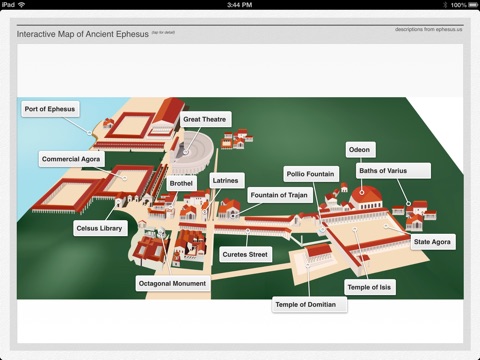Open the Octagonal Monument label
The width and height of the screenshot is (480, 360).
173,283
